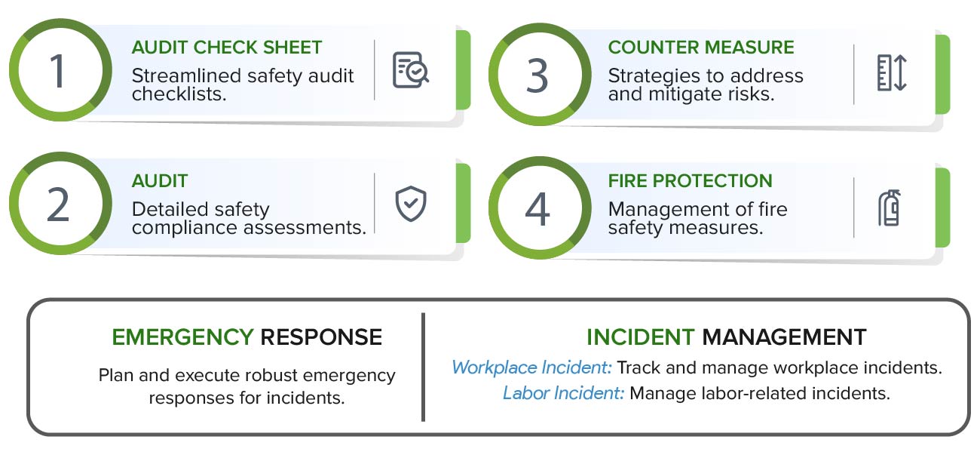Click the Labor Incident link
Image resolution: width=980 pixels, height=455 pixels.
[x=563, y=393]
